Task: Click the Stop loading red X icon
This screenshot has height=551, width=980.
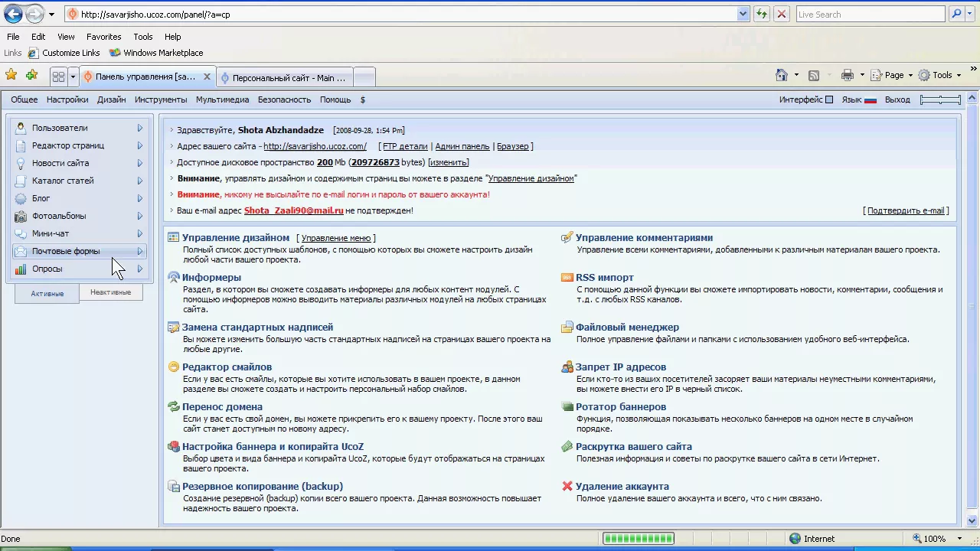Action: point(782,14)
